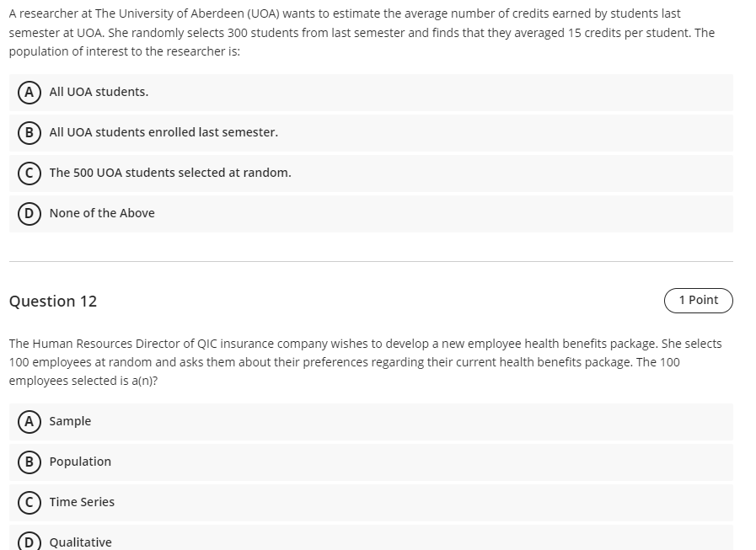Pick the 'Time Series' answer label

82,502
